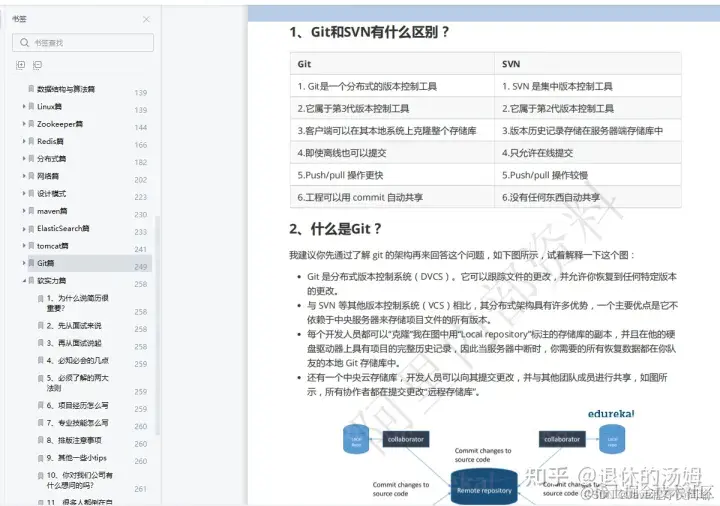Click page number 241 beside tomcat篇
This screenshot has height=506, width=720.
(x=141, y=249)
